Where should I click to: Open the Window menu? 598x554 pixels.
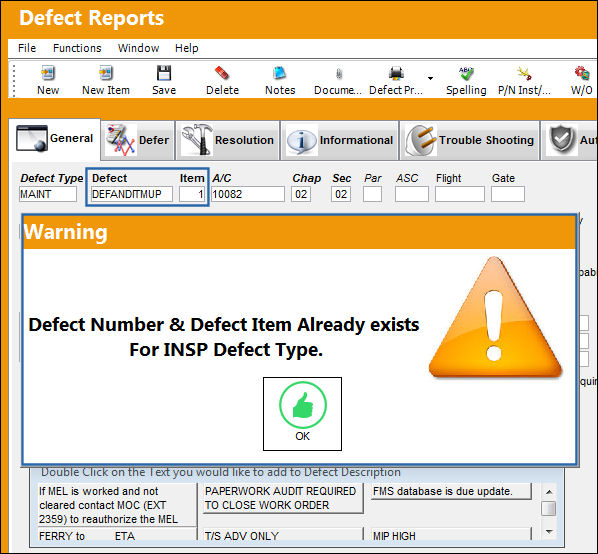click(138, 48)
